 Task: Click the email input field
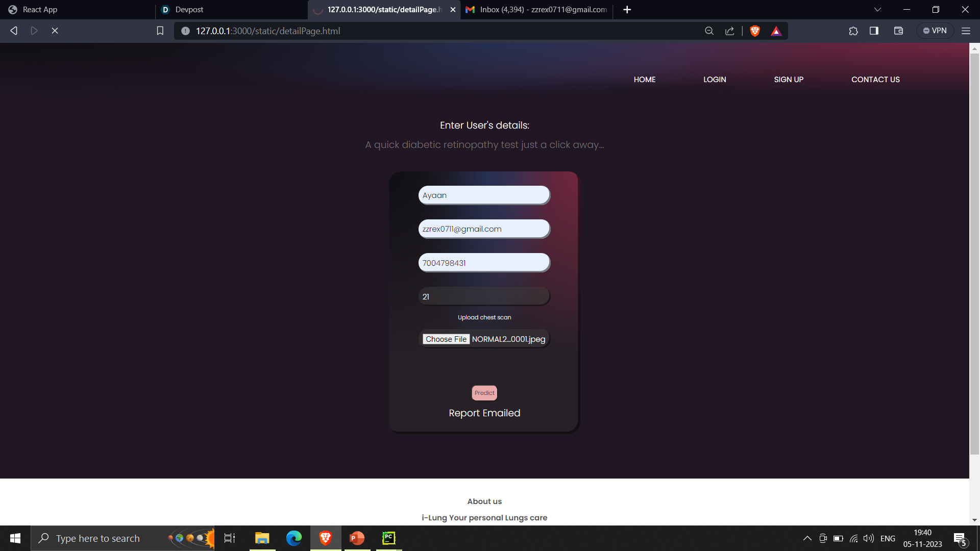click(484, 229)
